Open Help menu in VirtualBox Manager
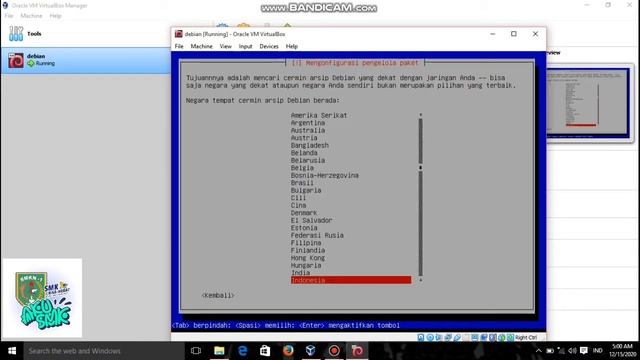 click(x=55, y=16)
